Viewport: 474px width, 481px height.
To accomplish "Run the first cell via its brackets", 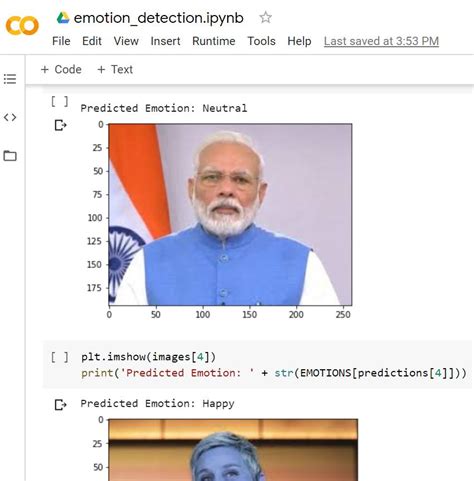I will (x=60, y=101).
